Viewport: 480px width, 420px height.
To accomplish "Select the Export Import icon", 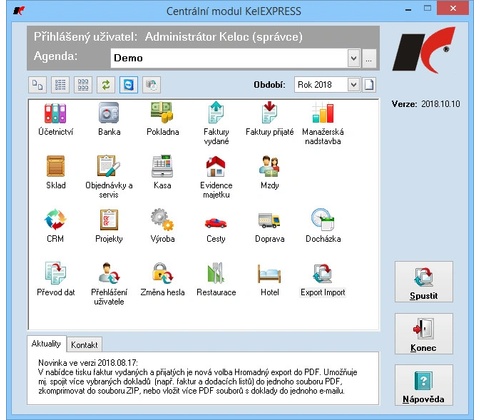I will [x=323, y=279].
